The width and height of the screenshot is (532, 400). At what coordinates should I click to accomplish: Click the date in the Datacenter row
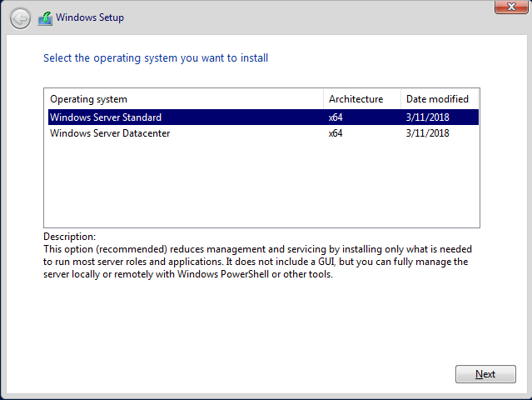pyautogui.click(x=427, y=132)
